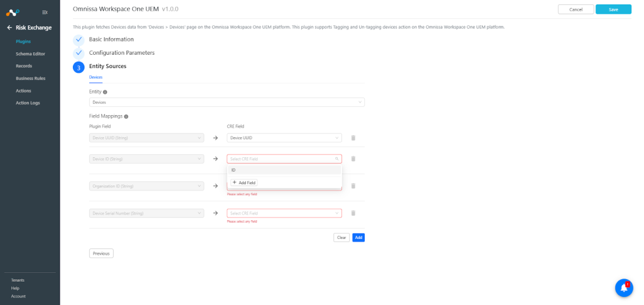Click the Cancel button
This screenshot has width=644, height=305.
(x=576, y=9)
